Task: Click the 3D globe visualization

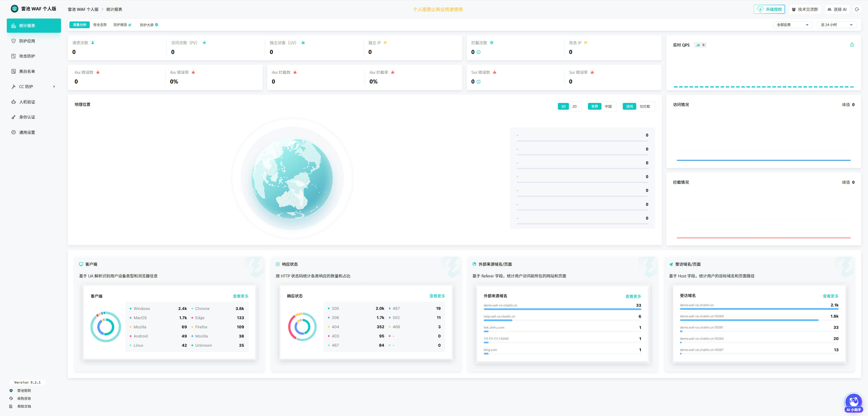Action: pyautogui.click(x=292, y=178)
